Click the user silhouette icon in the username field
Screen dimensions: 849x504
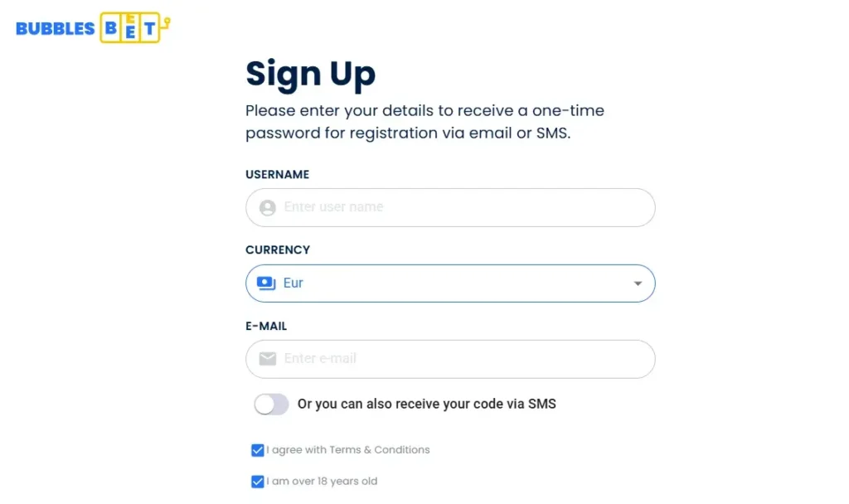[267, 207]
